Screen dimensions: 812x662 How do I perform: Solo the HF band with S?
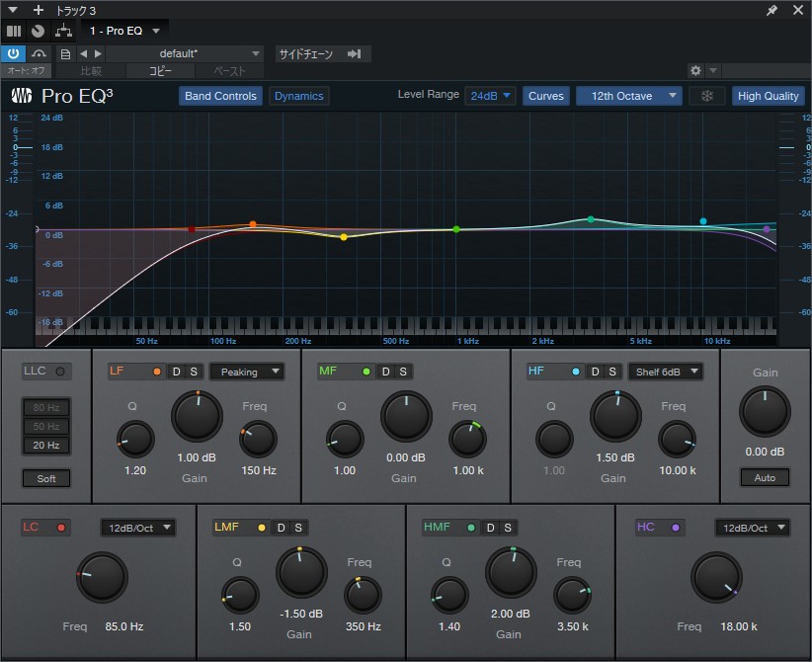click(612, 372)
